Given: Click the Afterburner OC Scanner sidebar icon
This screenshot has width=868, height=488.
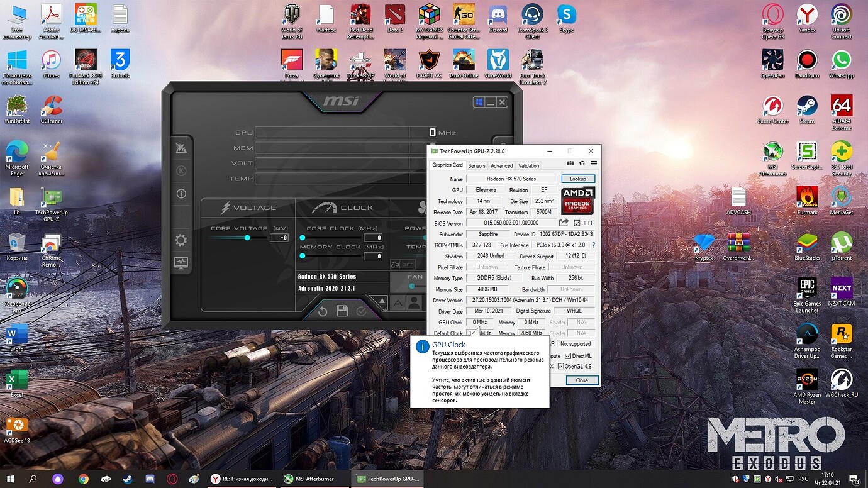Looking at the screenshot, I should (181, 148).
